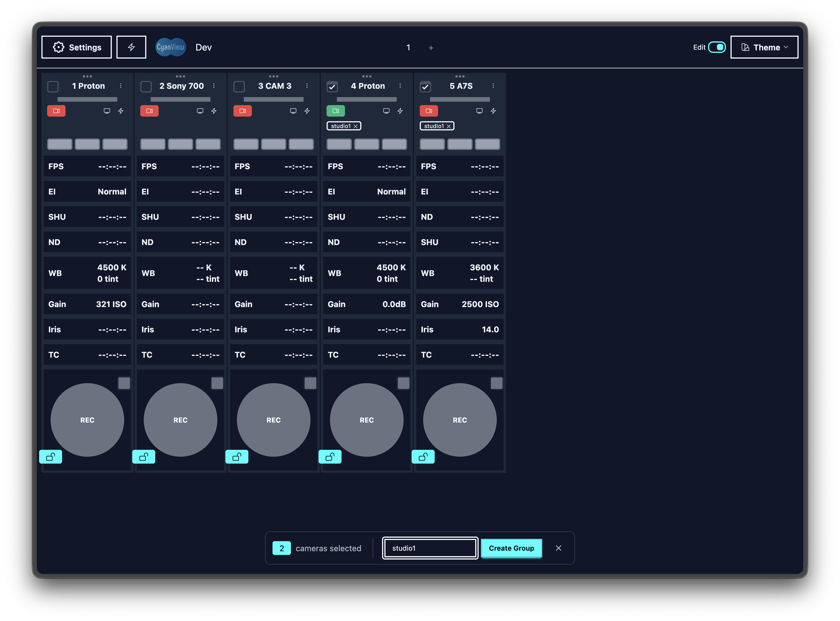
Task: Click the studio1 group name field
Action: pyautogui.click(x=430, y=548)
